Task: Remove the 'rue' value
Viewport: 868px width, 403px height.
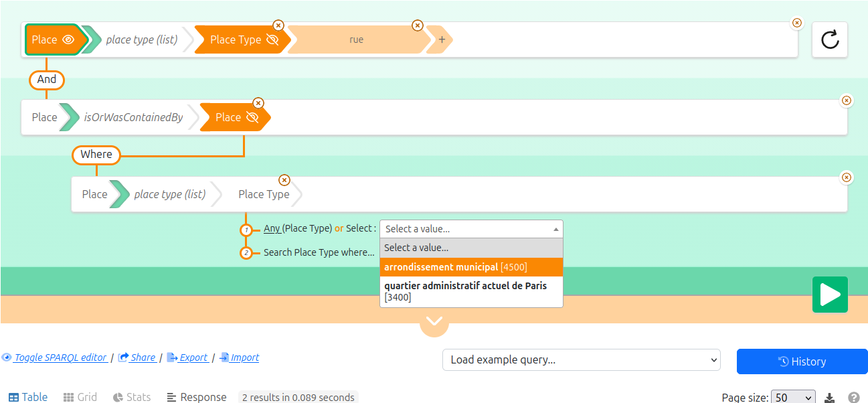Action: click(418, 25)
